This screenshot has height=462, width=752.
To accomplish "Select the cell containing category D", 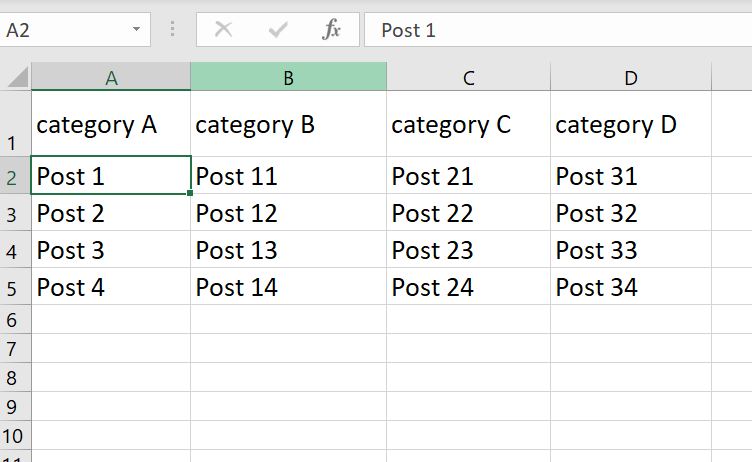I will coord(630,125).
